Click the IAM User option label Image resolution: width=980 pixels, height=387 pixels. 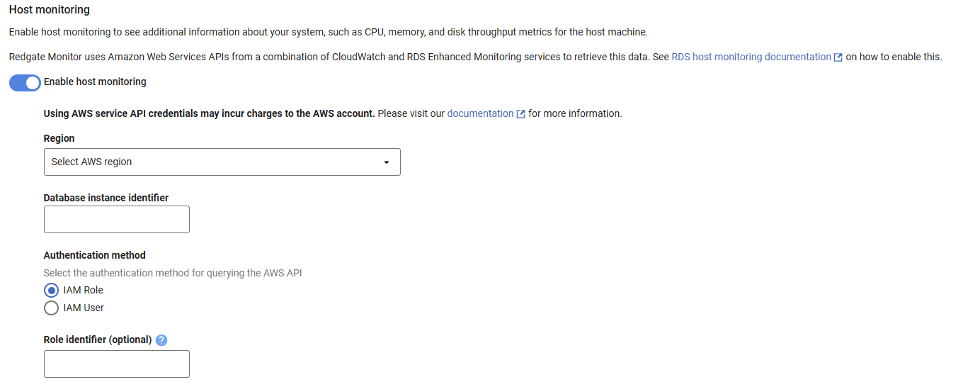coord(84,308)
